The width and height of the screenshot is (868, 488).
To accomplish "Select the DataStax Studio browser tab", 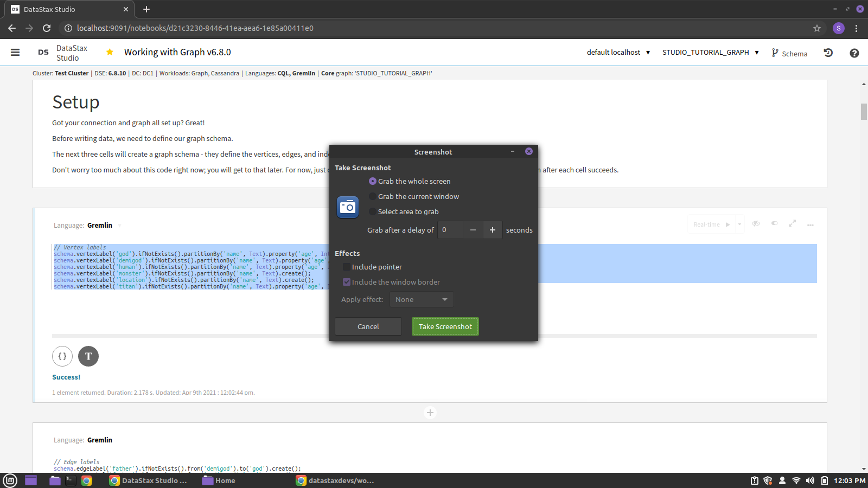I will (65, 9).
